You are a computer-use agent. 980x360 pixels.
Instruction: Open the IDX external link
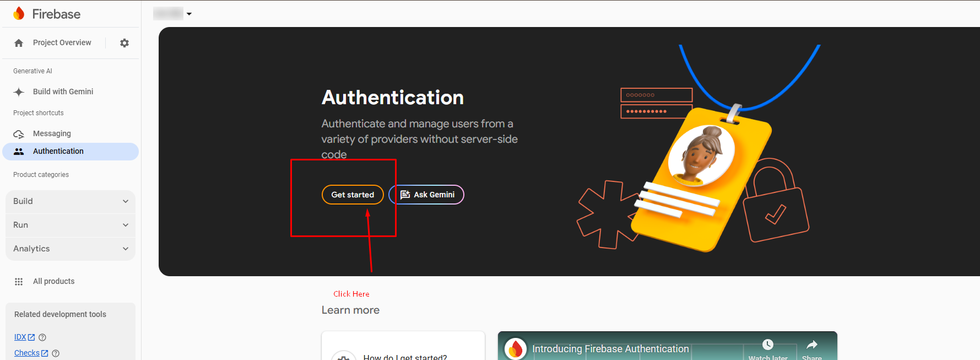point(24,337)
